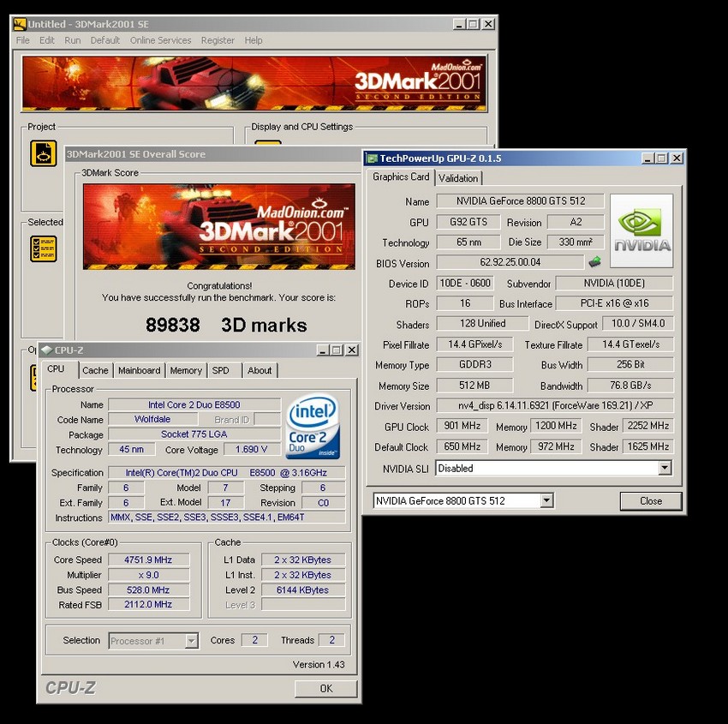
Task: Switch to GPU-Z Validation tab
Action: (458, 178)
